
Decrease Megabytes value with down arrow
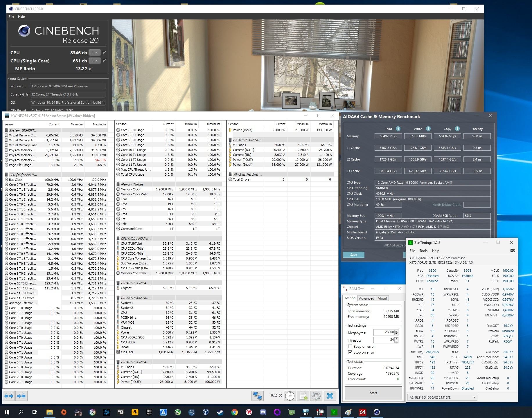coord(397,334)
